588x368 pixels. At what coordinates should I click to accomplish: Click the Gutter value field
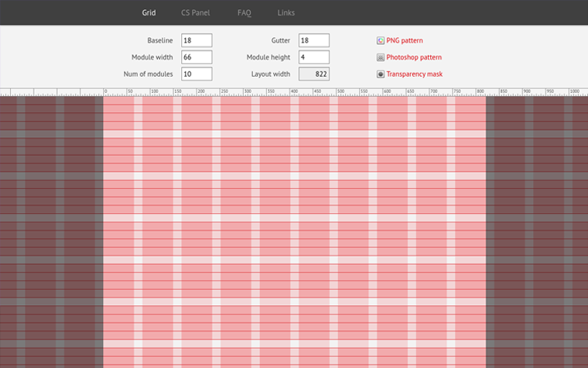click(314, 40)
